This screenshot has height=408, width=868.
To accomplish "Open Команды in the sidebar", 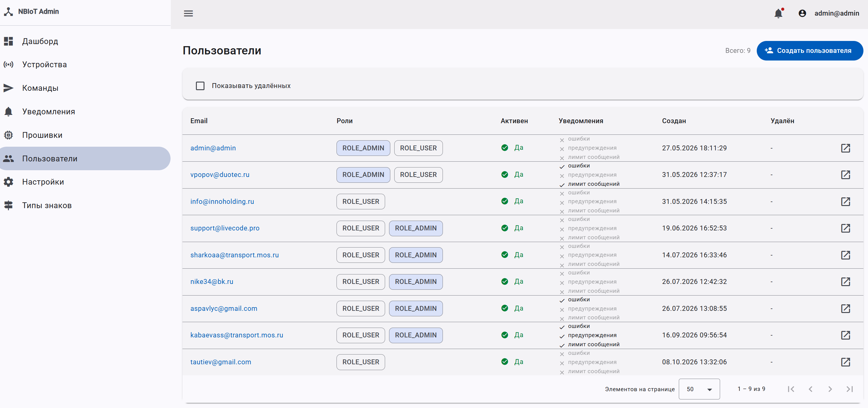I will (x=85, y=88).
